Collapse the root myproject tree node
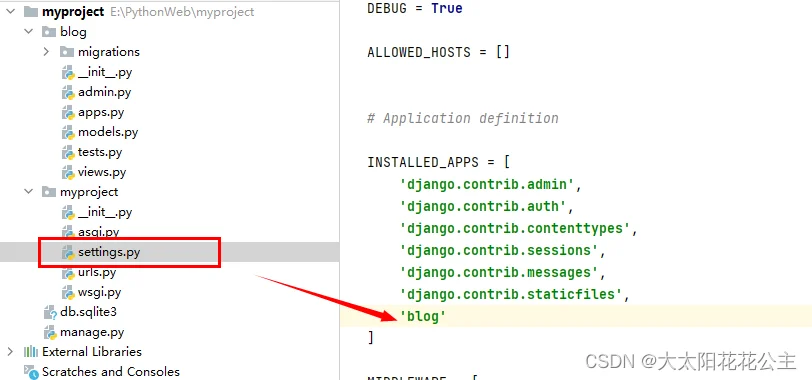This screenshot has height=380, width=812. tap(10, 11)
